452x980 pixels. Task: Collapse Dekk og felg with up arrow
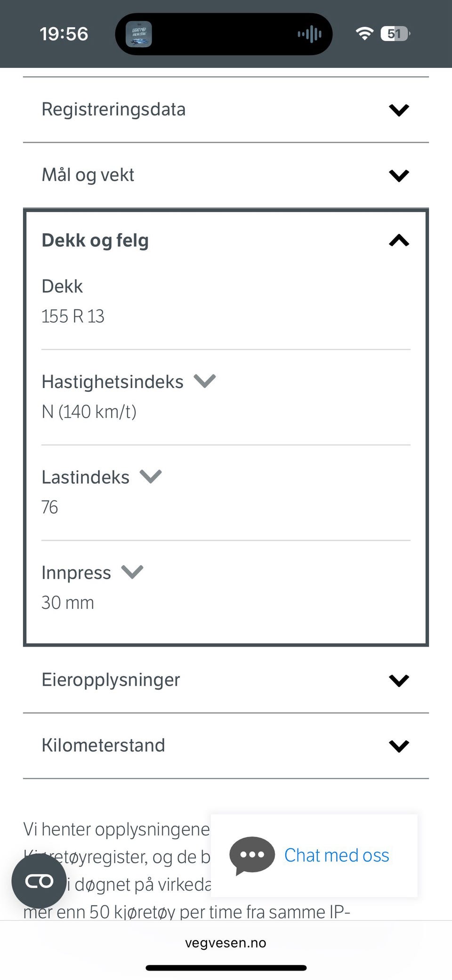(x=399, y=241)
